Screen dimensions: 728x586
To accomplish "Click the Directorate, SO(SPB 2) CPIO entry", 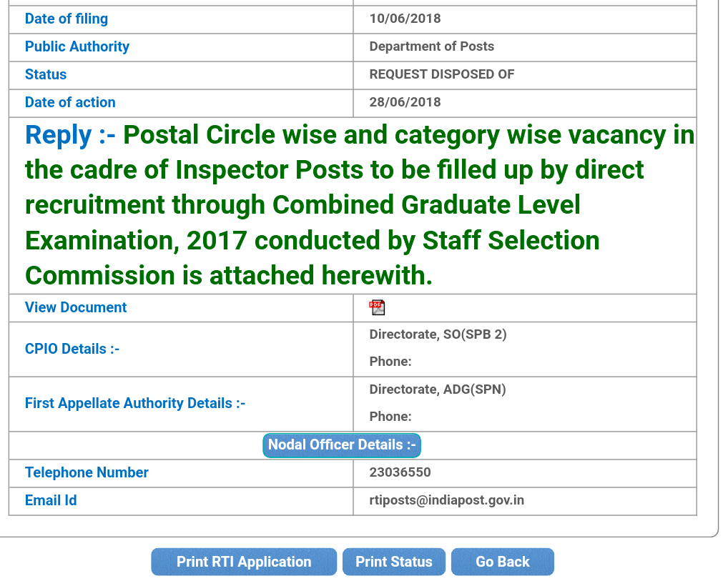I will point(438,334).
